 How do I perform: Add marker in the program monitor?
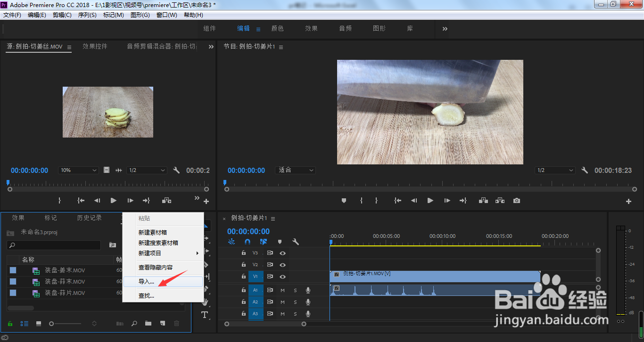344,200
